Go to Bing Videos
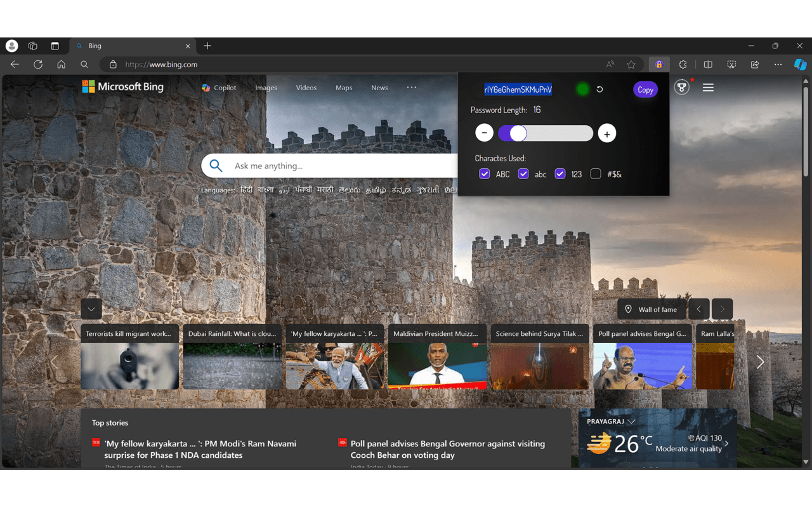Image resolution: width=812 pixels, height=508 pixels. 306,88
